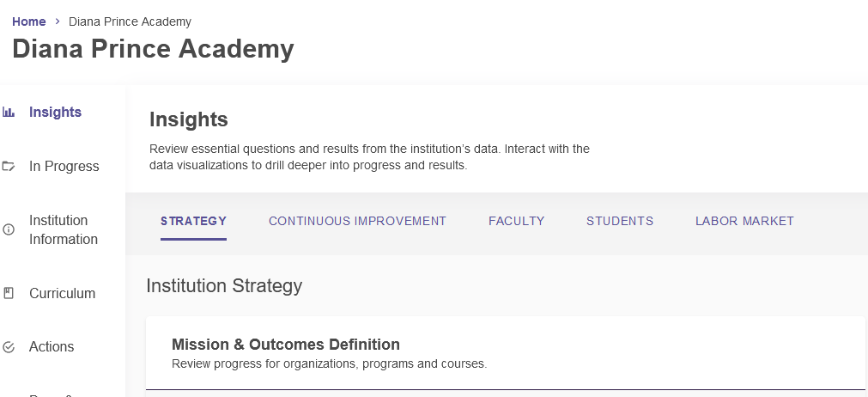Viewport: 868px width, 397px height.
Task: Select the Faculty tab
Action: (516, 222)
